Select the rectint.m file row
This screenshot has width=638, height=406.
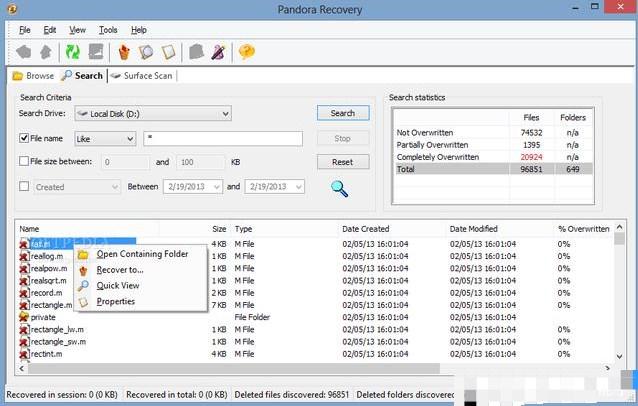click(x=314, y=354)
